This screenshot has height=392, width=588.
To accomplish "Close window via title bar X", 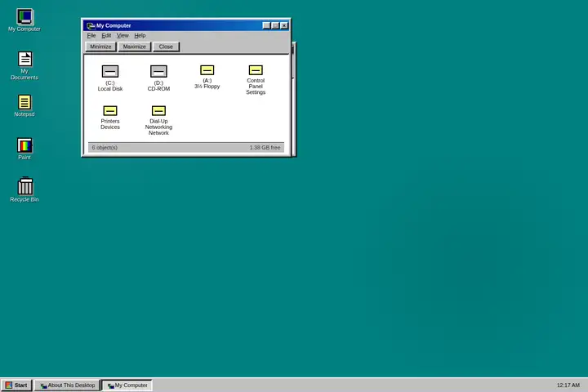I will coord(284,25).
